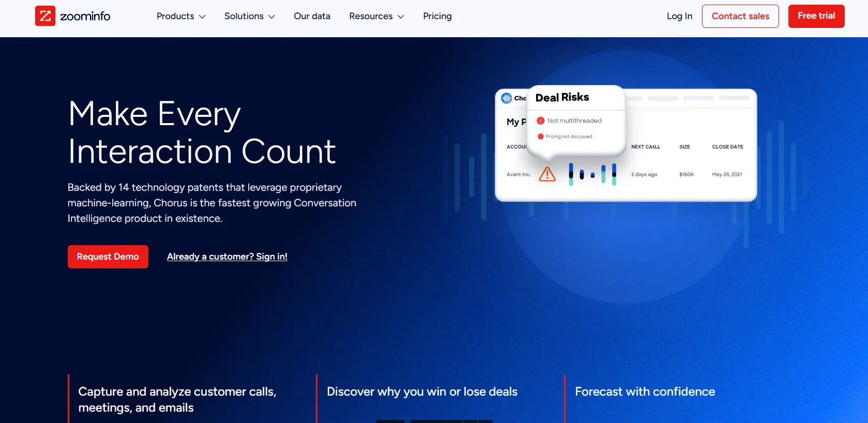Open the Solutions dropdown menu
868x423 pixels.
pyautogui.click(x=249, y=17)
